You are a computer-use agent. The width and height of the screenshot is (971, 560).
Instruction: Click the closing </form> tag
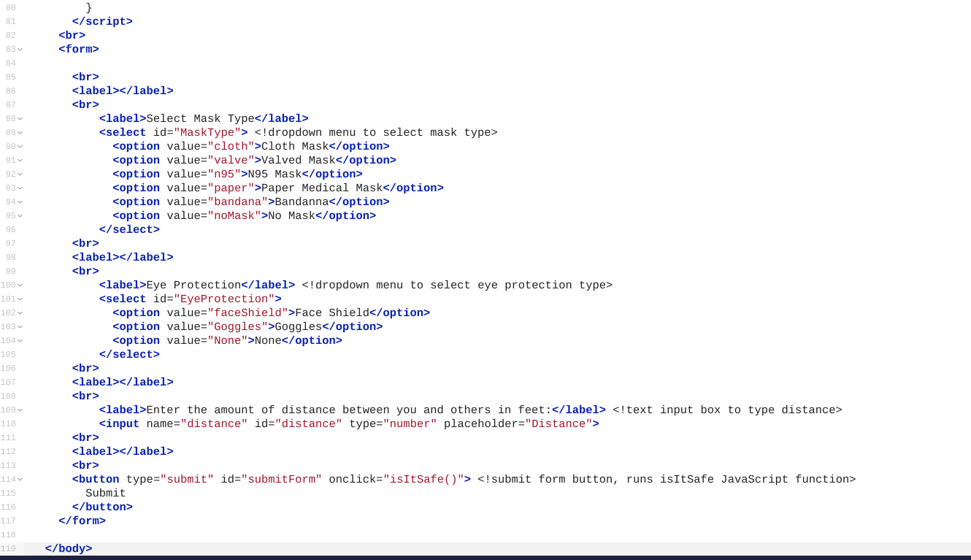click(x=82, y=521)
